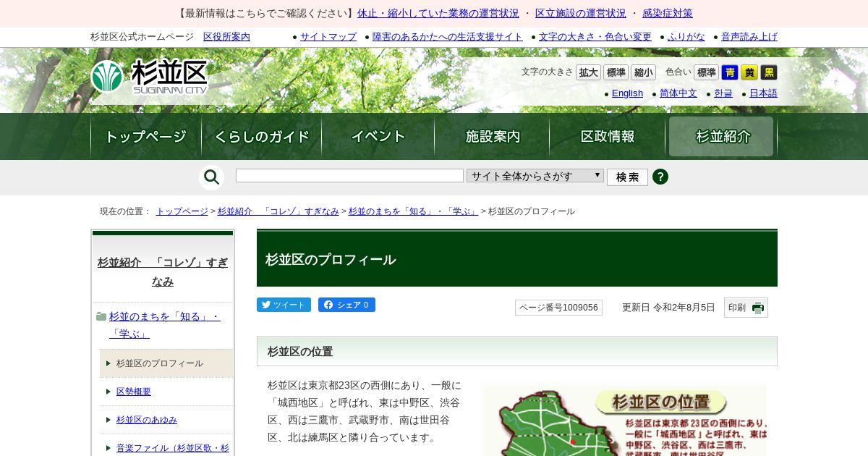Switch language to English
Screen dimensions: 868x456
(x=627, y=93)
